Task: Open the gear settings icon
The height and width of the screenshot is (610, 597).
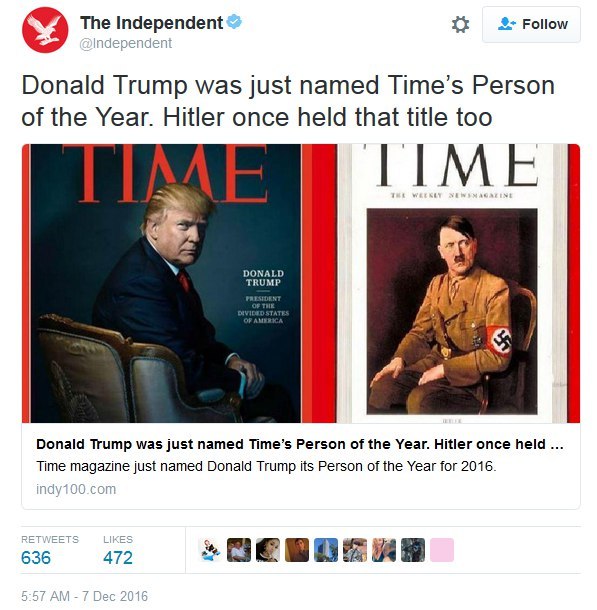Action: (460, 25)
